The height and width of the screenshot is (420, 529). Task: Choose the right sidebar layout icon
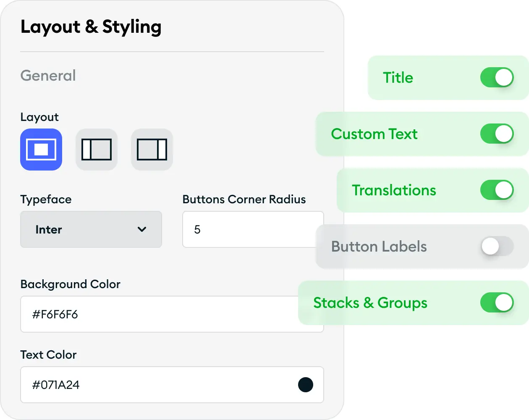152,150
